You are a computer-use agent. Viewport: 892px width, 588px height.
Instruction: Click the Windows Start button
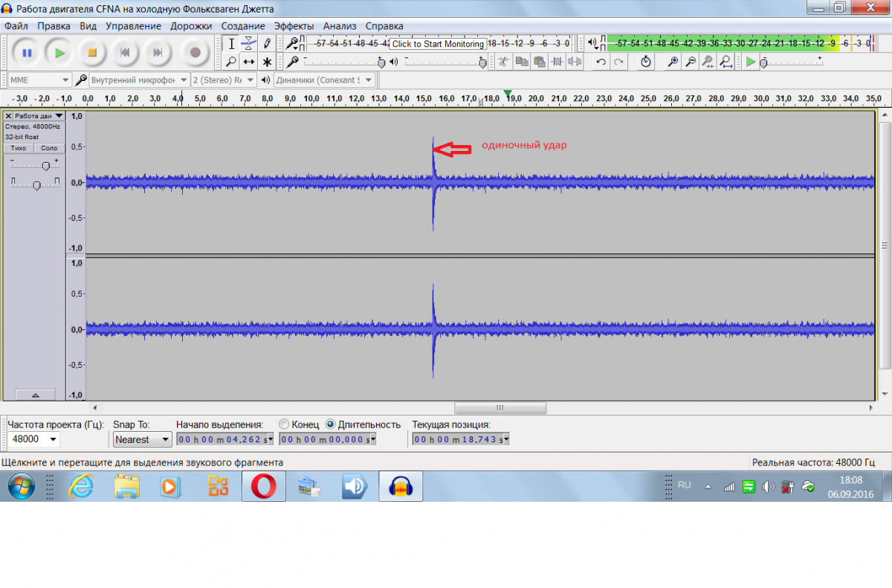pyautogui.click(x=23, y=487)
